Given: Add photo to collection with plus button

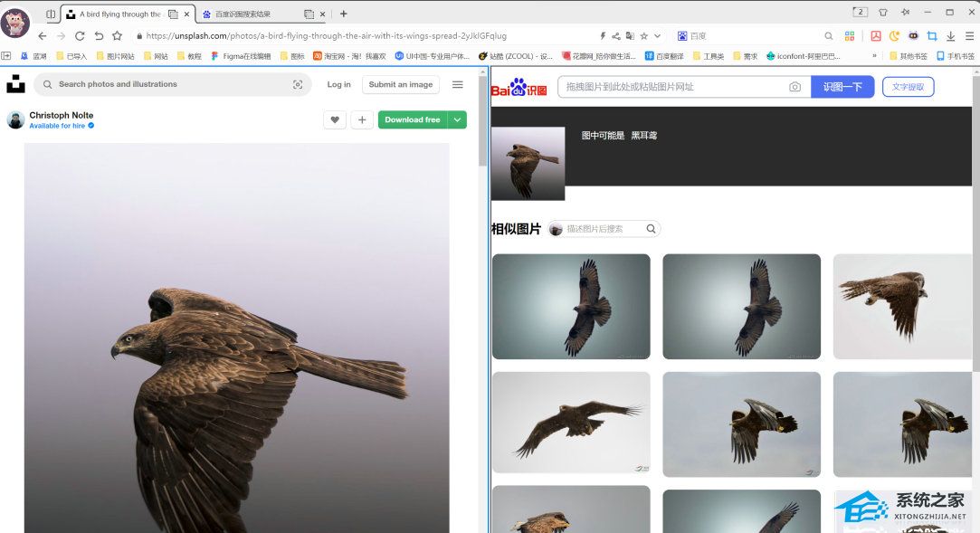Looking at the screenshot, I should (362, 119).
